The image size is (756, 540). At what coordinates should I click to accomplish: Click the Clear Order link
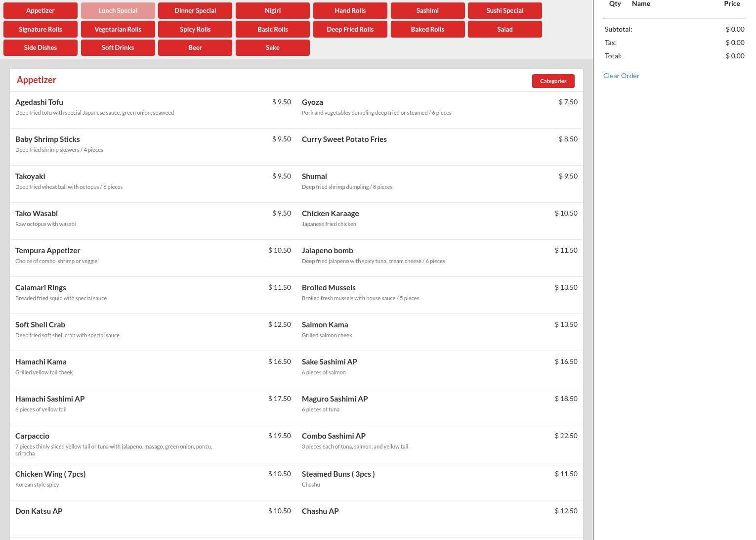[621, 76]
